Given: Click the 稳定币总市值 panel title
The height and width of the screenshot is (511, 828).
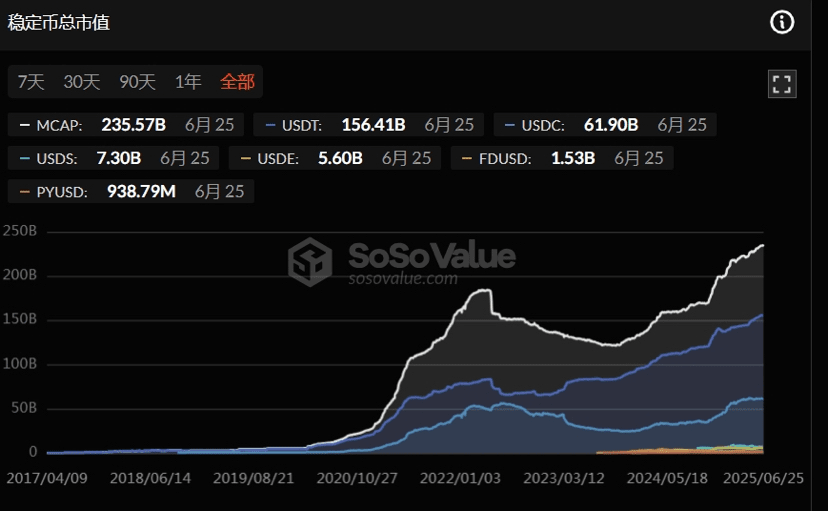Looking at the screenshot, I should (x=59, y=22).
